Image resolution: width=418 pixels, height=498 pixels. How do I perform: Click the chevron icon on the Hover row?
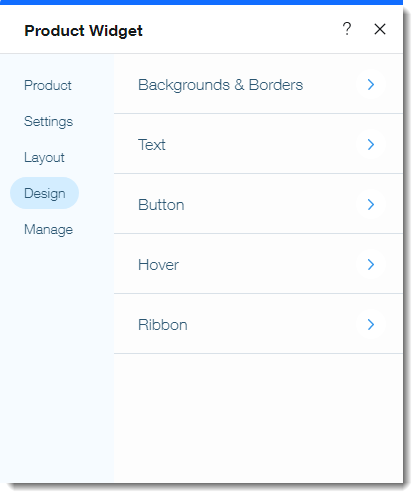[x=371, y=265]
